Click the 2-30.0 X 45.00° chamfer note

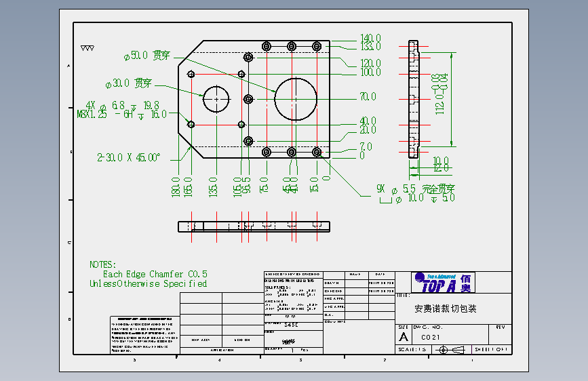(x=129, y=157)
